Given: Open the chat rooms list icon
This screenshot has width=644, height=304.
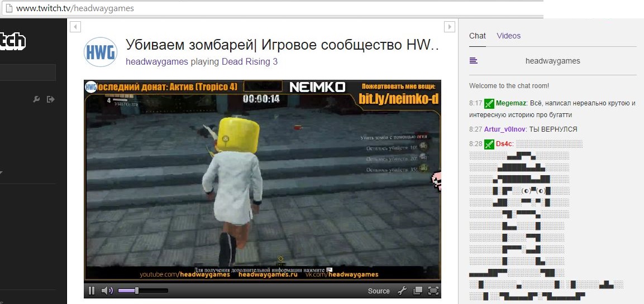Looking at the screenshot, I should 473,61.
